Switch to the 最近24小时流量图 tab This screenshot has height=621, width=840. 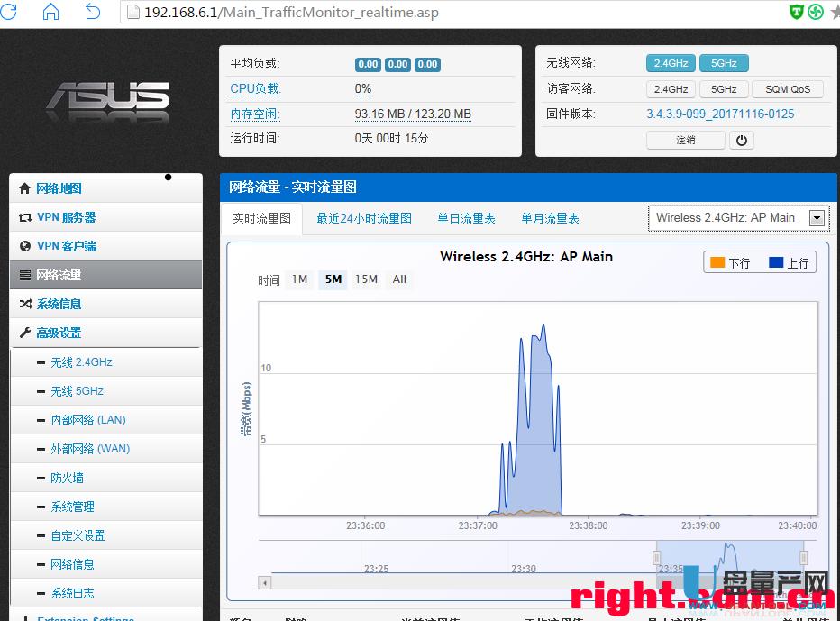(362, 217)
